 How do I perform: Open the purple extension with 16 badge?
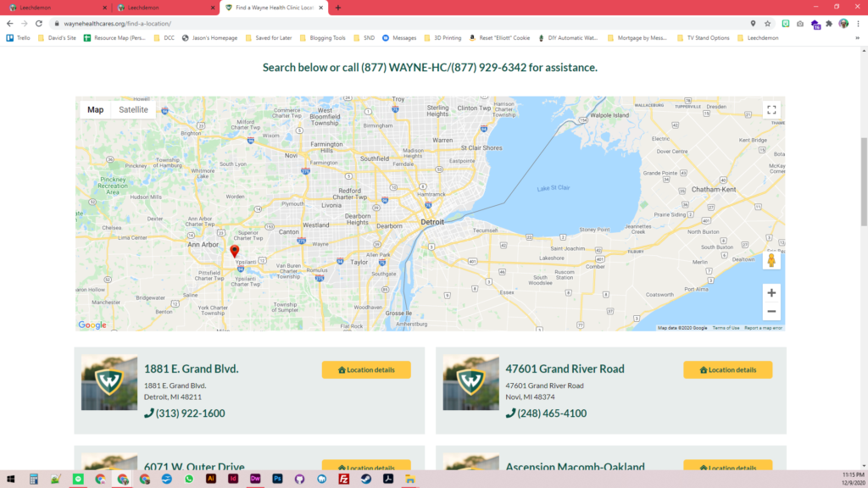click(815, 25)
